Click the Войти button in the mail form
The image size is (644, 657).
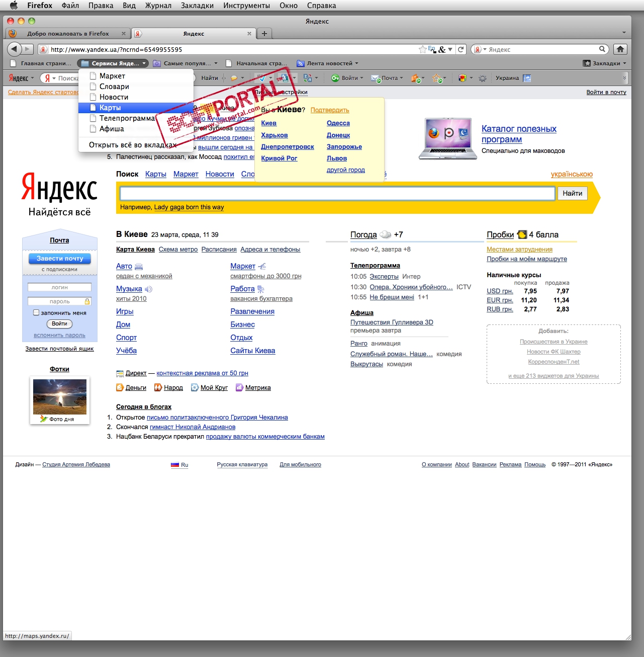coord(59,323)
